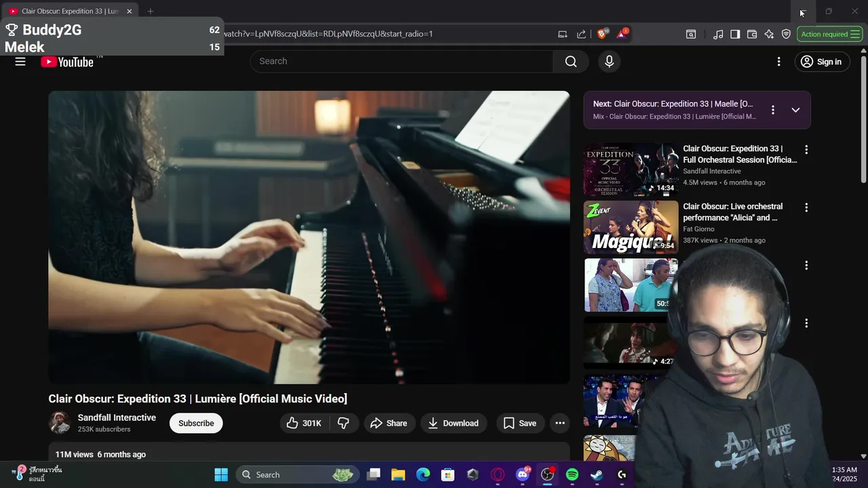This screenshot has height=488, width=868.
Task: Open YouTube settings three-dot menu
Action: (x=778, y=62)
